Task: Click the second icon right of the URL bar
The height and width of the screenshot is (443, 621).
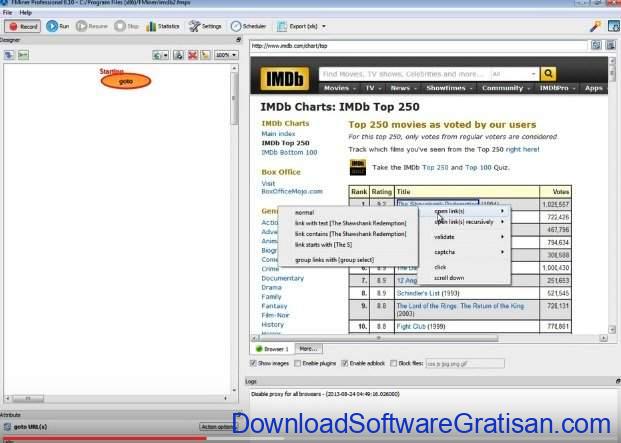Action: coord(611,45)
